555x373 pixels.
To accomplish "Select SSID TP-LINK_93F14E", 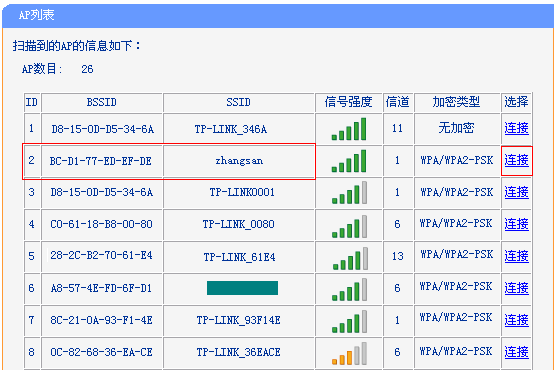I will [x=239, y=320].
